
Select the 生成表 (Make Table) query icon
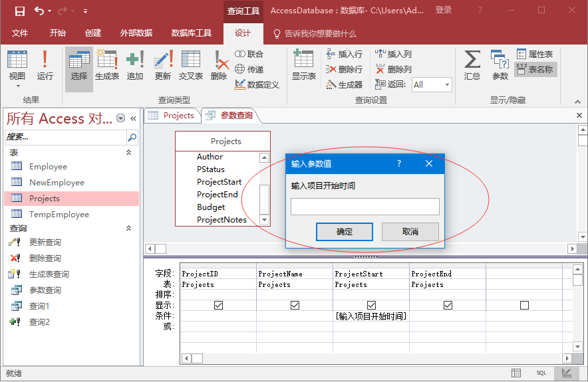[x=106, y=66]
